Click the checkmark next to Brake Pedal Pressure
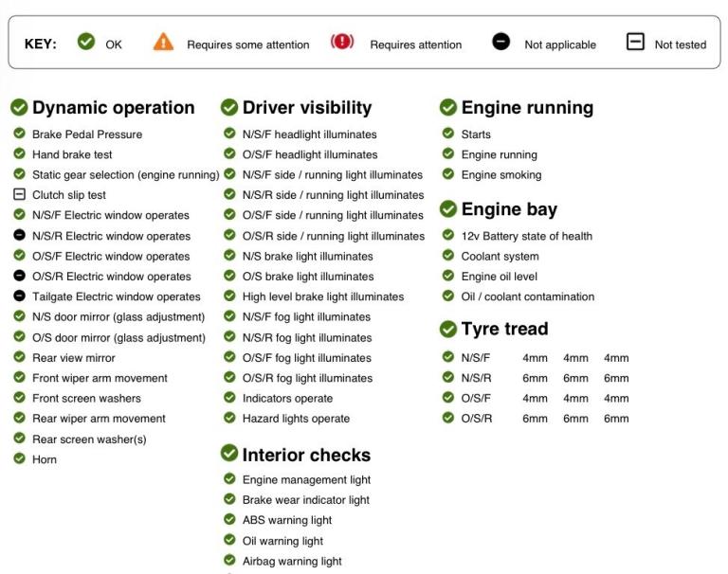728x574 pixels. (x=19, y=135)
